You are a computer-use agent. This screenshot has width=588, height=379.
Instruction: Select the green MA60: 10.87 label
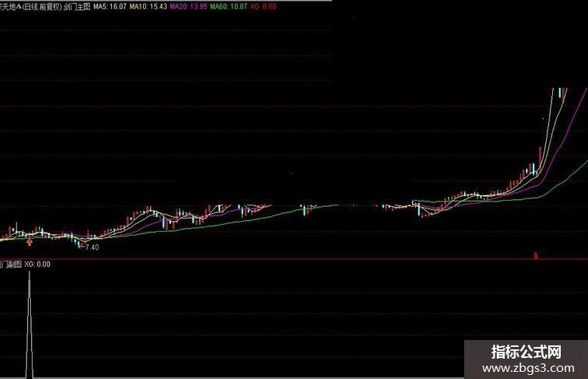[x=228, y=6]
